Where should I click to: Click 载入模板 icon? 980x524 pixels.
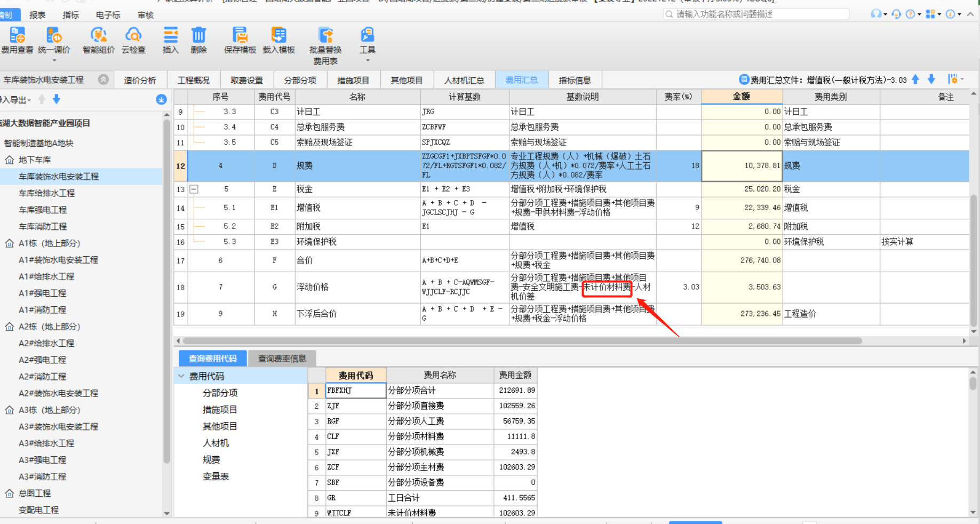pos(278,35)
